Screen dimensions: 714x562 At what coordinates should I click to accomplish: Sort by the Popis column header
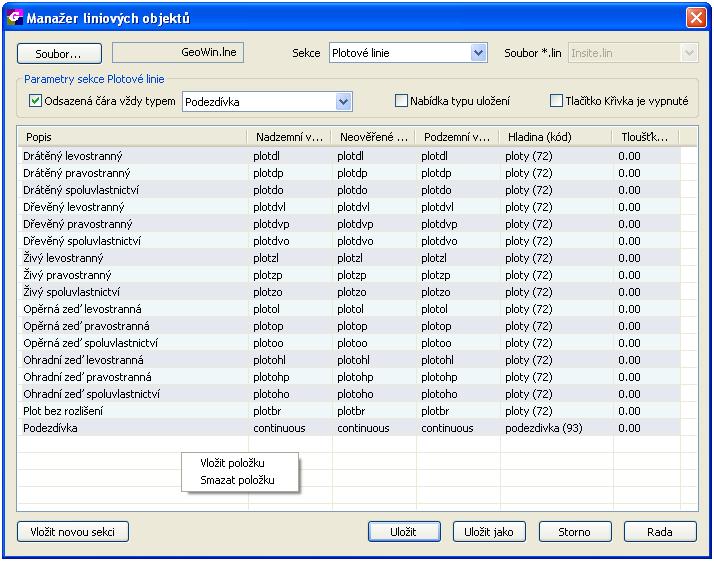coord(132,137)
